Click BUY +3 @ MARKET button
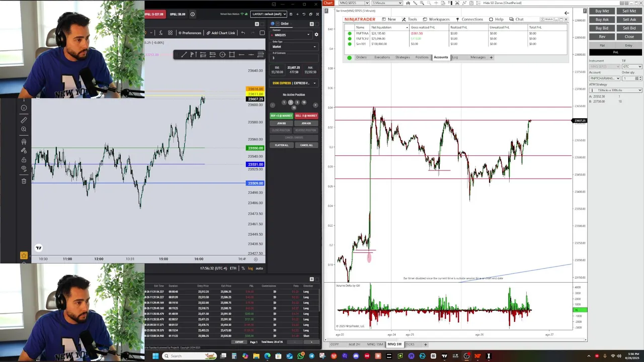 coord(281,116)
